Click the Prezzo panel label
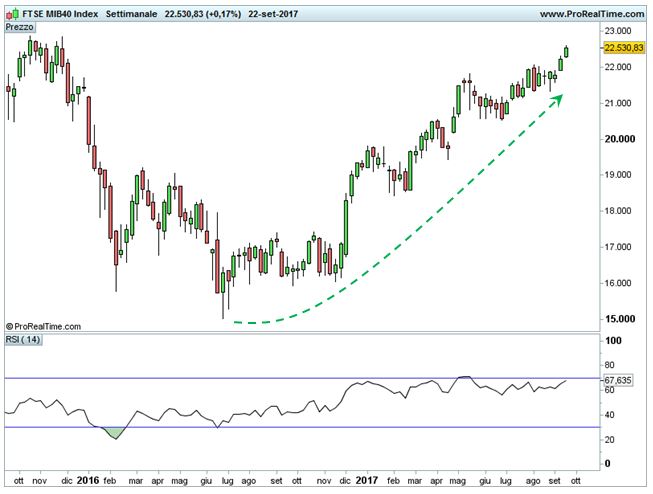Viewport: 653px width, 494px height. [20, 27]
